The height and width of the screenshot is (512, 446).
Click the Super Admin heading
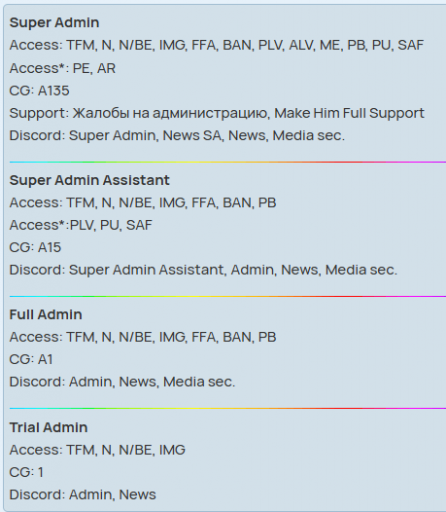(54, 23)
